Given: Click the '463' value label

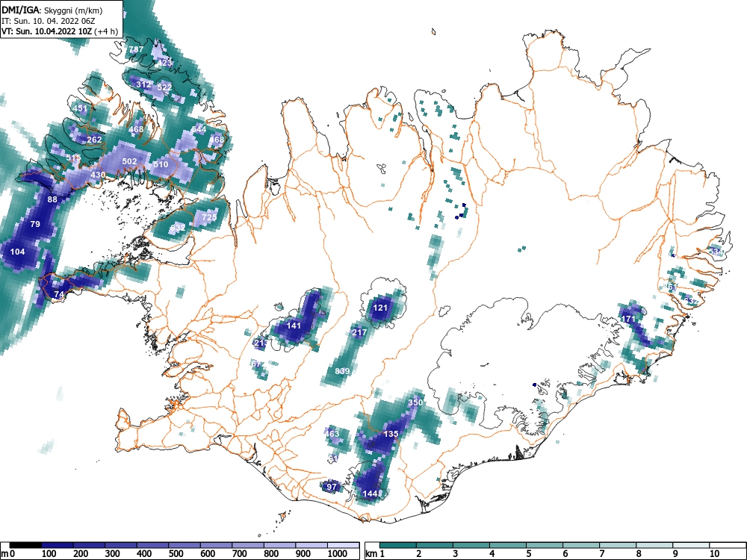Looking at the screenshot, I should click(332, 433).
